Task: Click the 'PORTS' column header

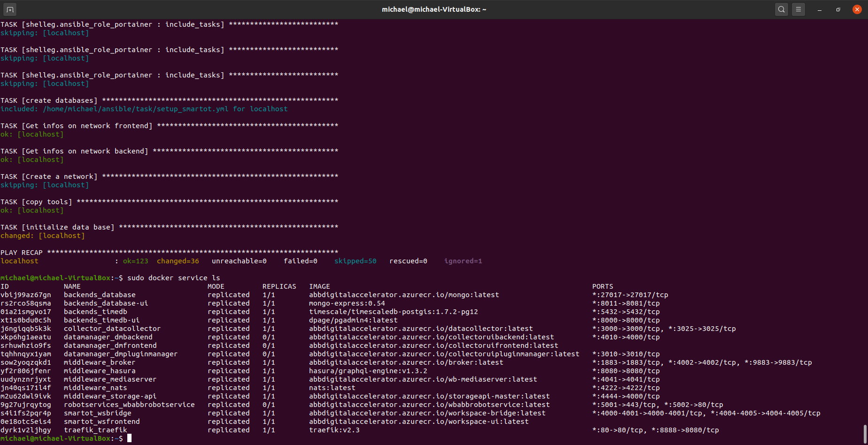Action: click(603, 286)
